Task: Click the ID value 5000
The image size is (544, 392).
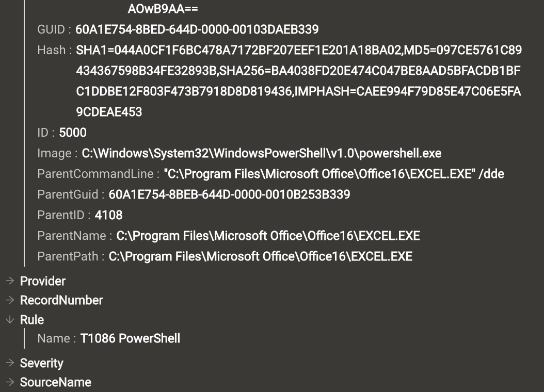Action: point(73,133)
